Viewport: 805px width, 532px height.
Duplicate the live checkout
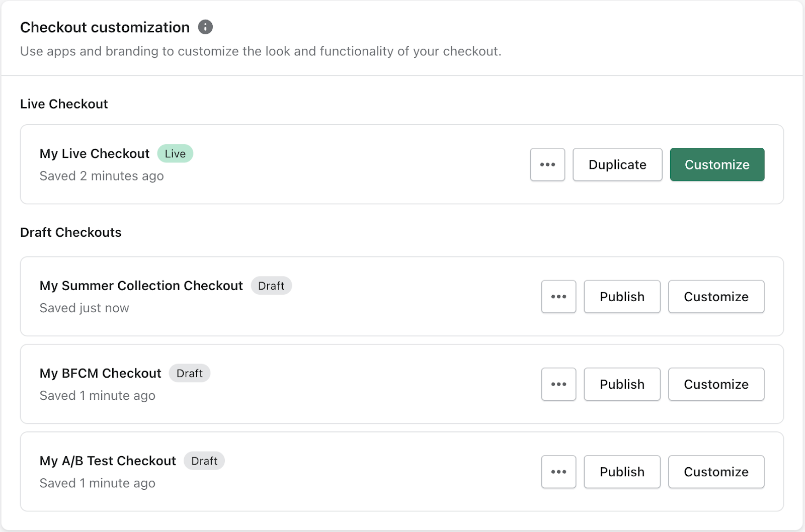click(x=617, y=164)
